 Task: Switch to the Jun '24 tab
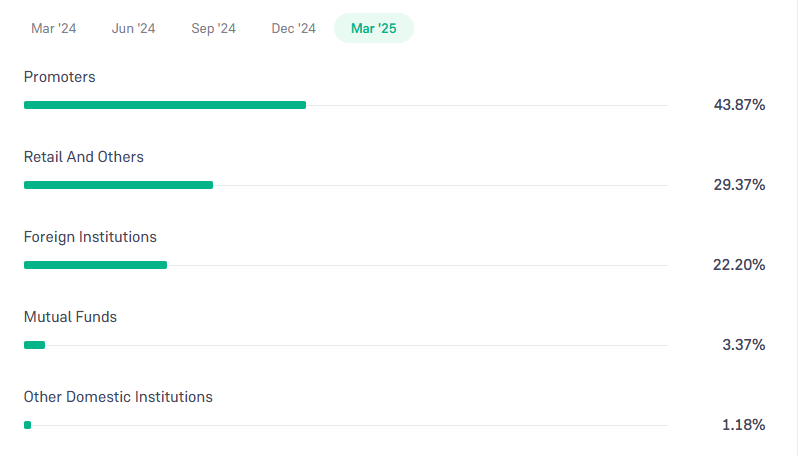(x=133, y=28)
